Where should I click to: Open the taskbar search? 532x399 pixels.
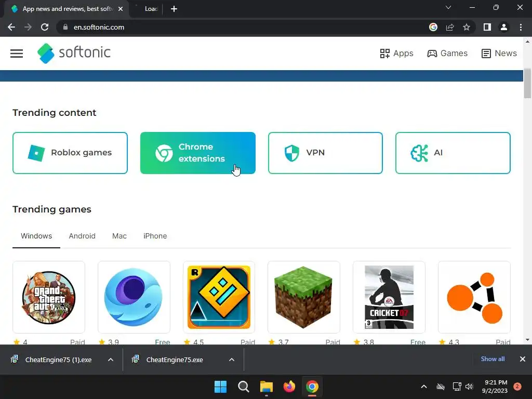[x=243, y=387]
